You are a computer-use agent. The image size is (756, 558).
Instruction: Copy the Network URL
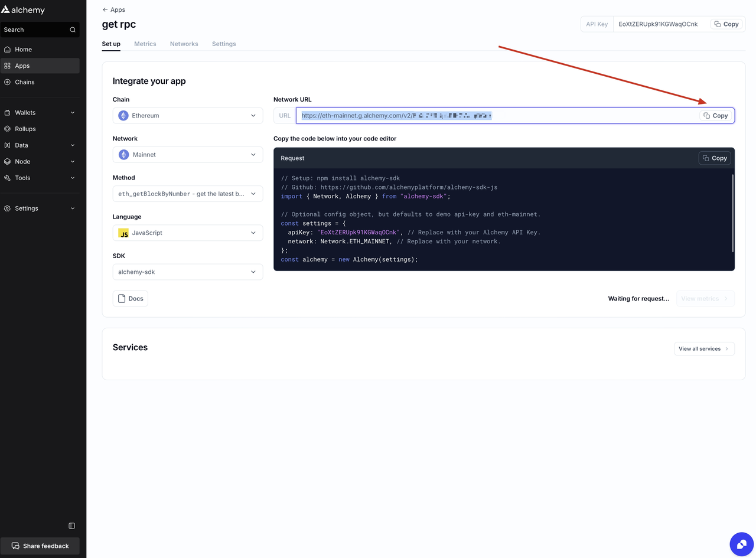tap(716, 116)
